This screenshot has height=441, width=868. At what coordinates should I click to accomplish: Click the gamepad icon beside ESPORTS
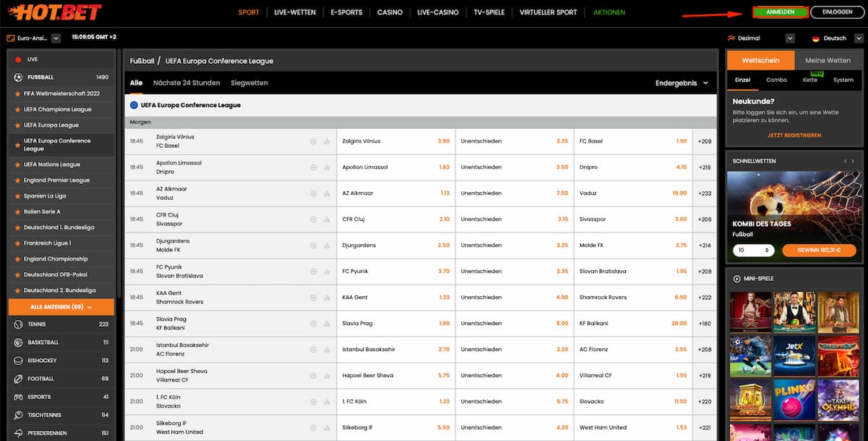coord(18,397)
